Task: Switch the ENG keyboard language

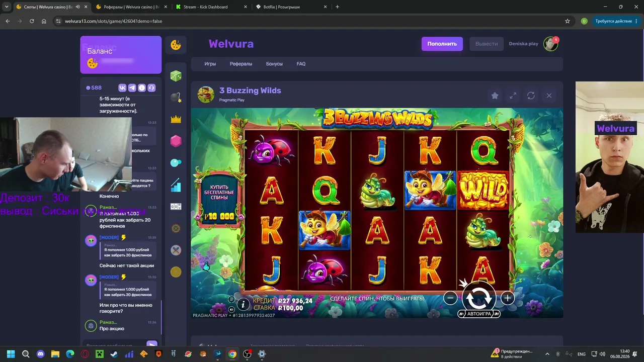Action: pyautogui.click(x=581, y=354)
